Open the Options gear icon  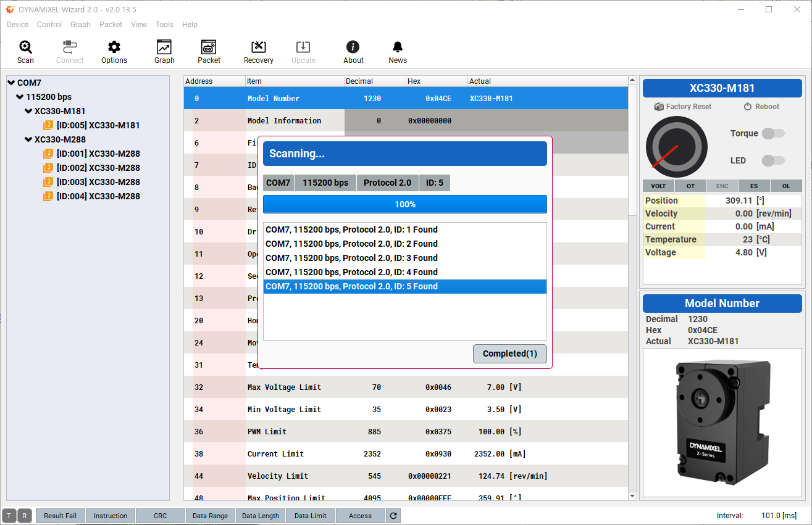click(x=114, y=52)
